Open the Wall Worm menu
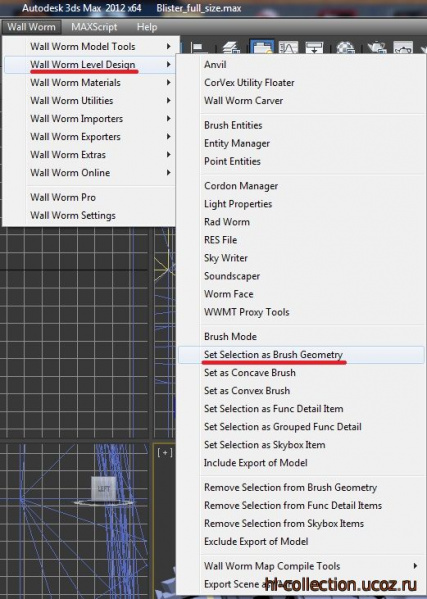The image size is (427, 599). tap(31, 27)
